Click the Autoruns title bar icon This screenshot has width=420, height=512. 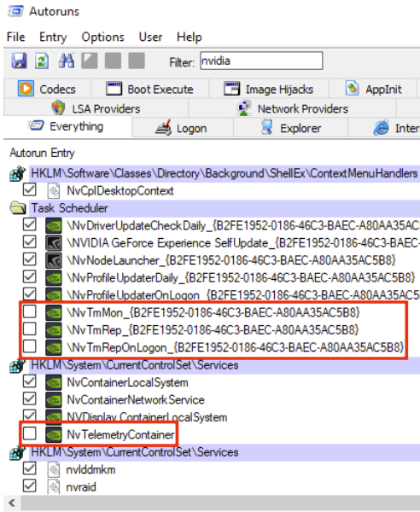click(x=15, y=11)
